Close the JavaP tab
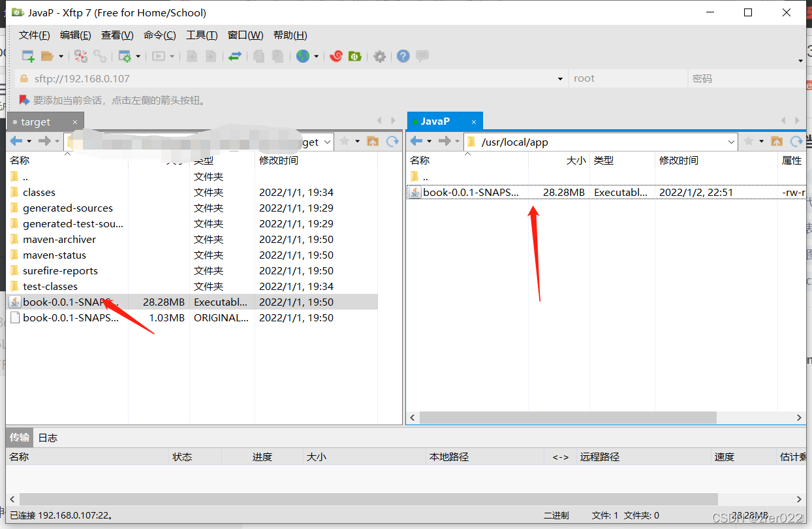The width and height of the screenshot is (812, 529). pyautogui.click(x=475, y=121)
